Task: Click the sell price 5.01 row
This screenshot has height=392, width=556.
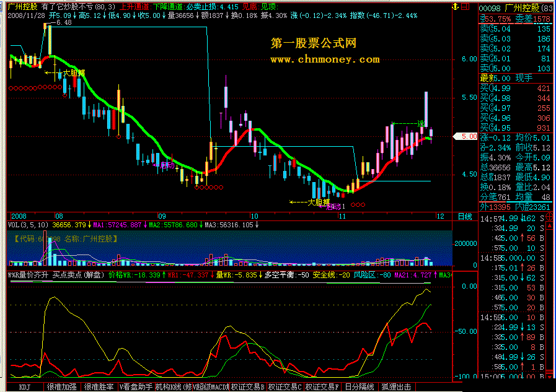Action: pyautogui.click(x=515, y=58)
